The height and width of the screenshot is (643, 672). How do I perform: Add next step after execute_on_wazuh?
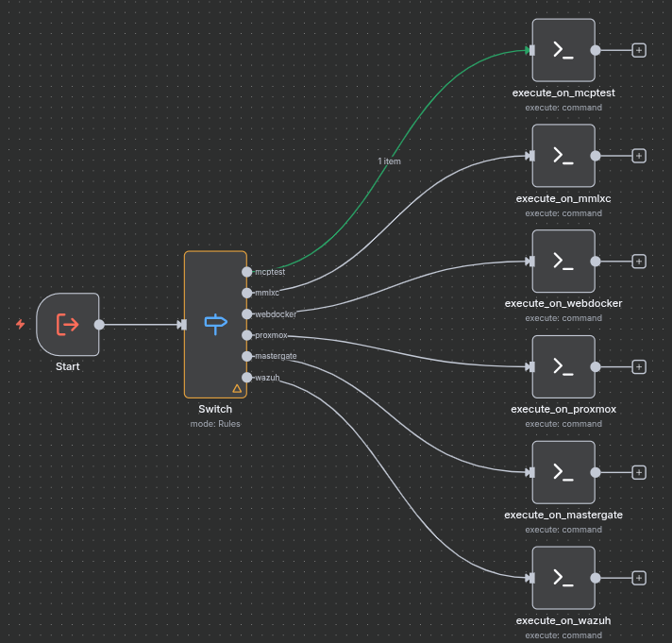click(x=639, y=578)
